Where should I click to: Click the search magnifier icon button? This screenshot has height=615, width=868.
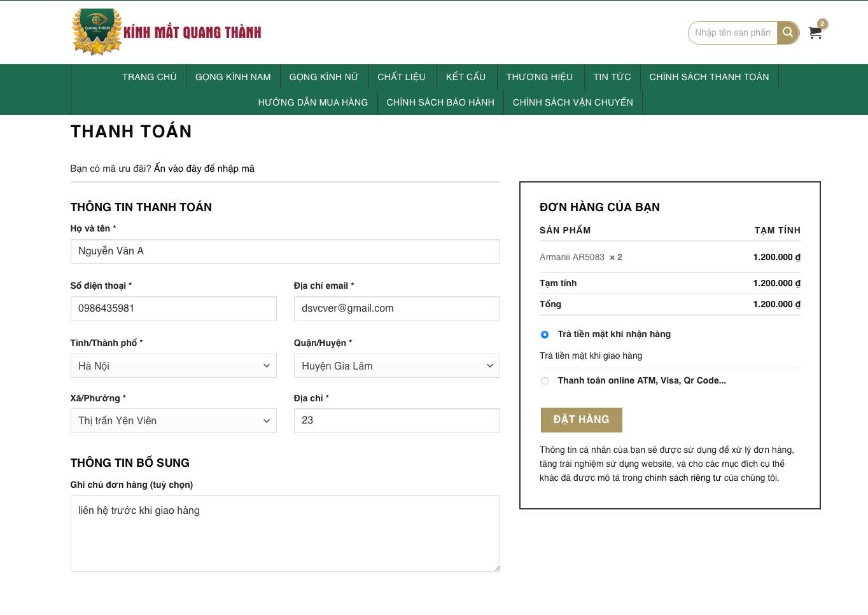[788, 32]
